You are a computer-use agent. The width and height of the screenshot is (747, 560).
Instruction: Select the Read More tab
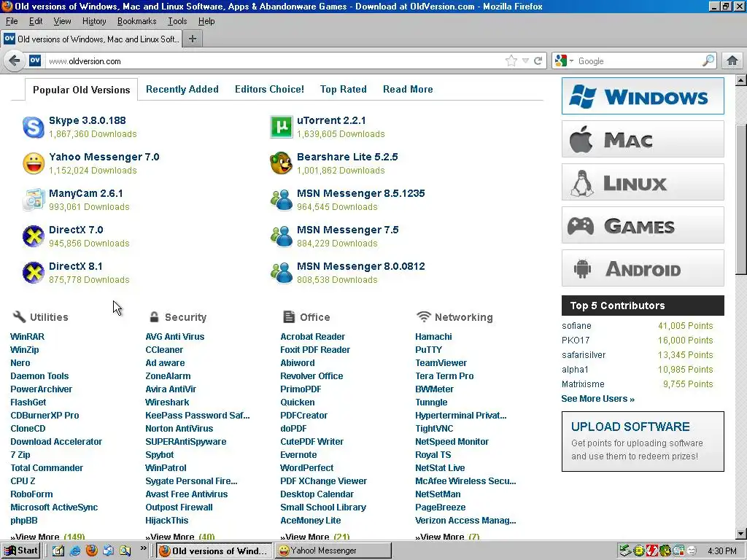pyautogui.click(x=408, y=89)
